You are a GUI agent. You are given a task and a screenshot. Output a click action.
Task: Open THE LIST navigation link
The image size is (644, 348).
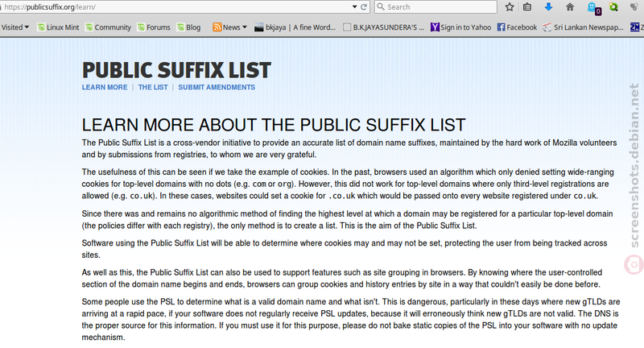pos(153,87)
